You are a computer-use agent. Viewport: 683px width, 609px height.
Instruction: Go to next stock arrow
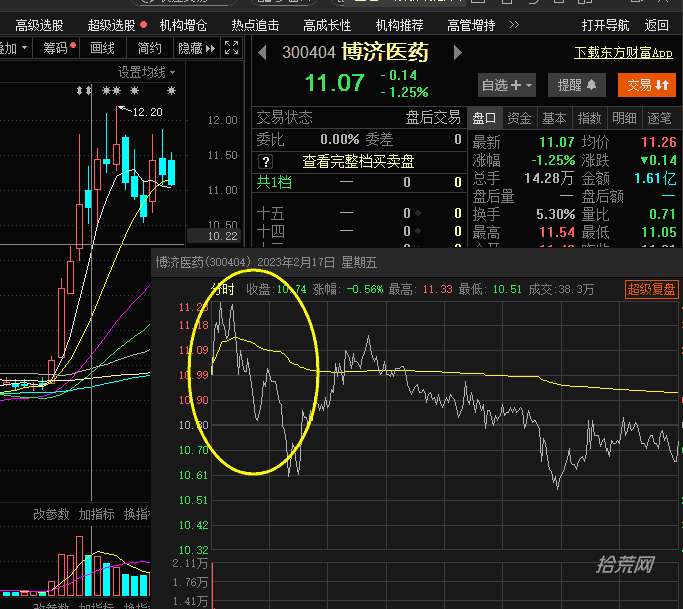point(457,53)
